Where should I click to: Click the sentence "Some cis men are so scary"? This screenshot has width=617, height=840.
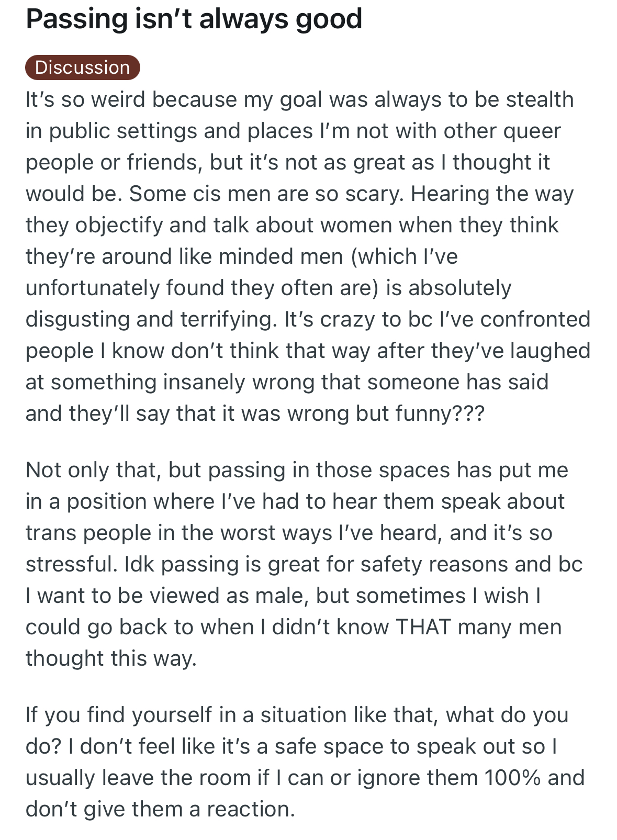point(266,194)
